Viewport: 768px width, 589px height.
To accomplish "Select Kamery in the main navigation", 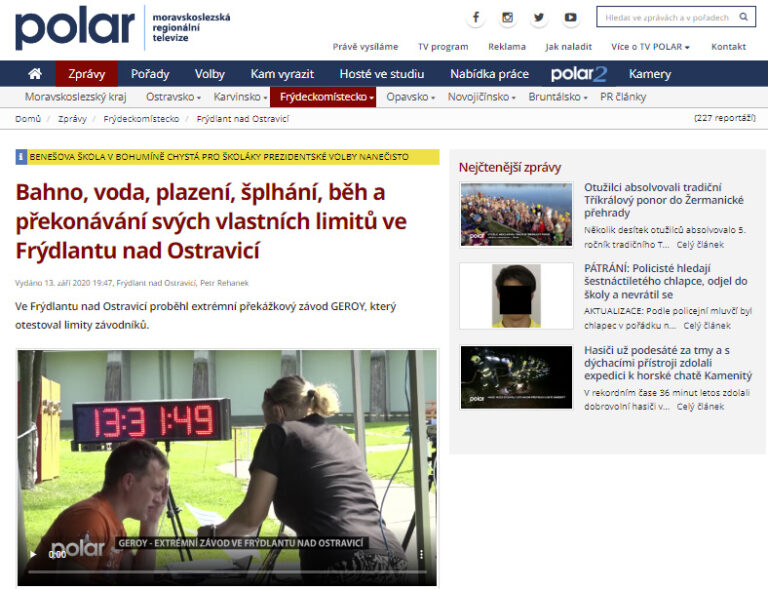I will coord(650,74).
